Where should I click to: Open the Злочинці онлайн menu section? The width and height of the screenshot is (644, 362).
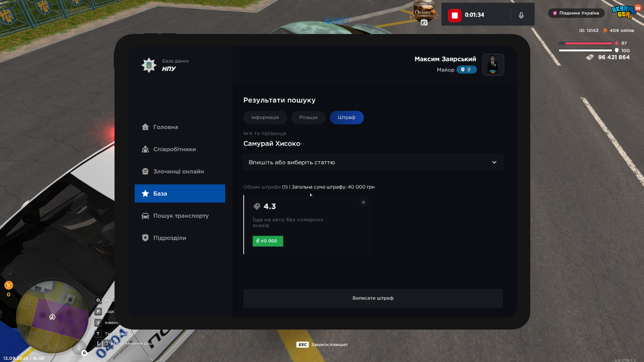[180, 171]
